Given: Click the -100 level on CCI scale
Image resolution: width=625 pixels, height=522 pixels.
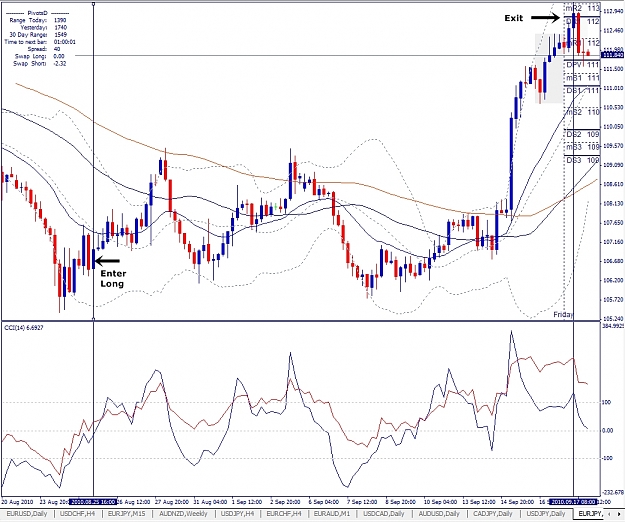Looking at the screenshot, I should pos(606,458).
